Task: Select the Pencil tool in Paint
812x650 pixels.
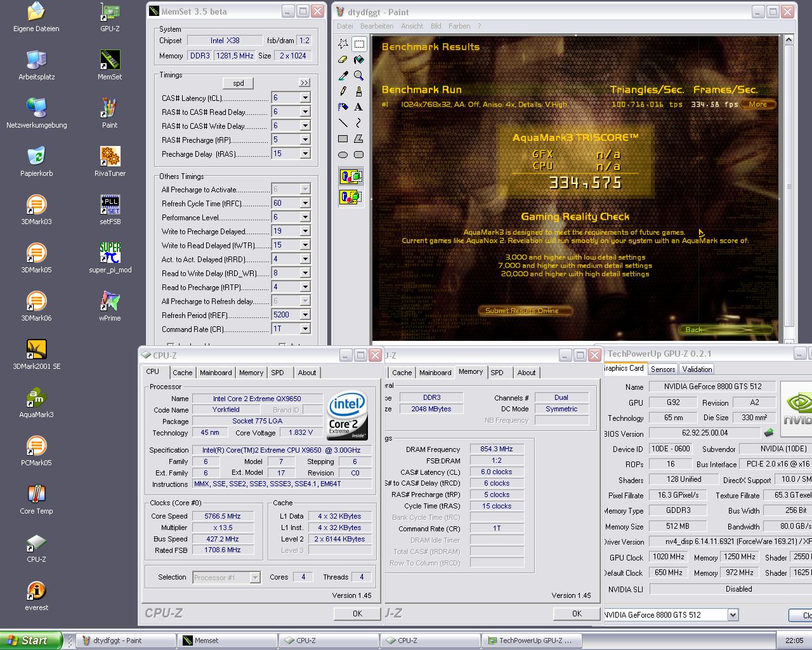Action: [x=343, y=91]
